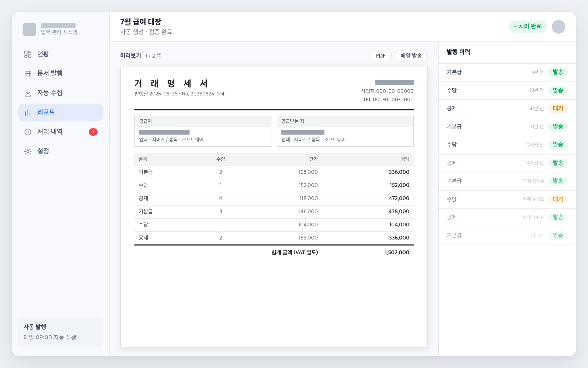The height and width of the screenshot is (368, 588).
Task: Click the 수량 column header
Action: (x=221, y=159)
